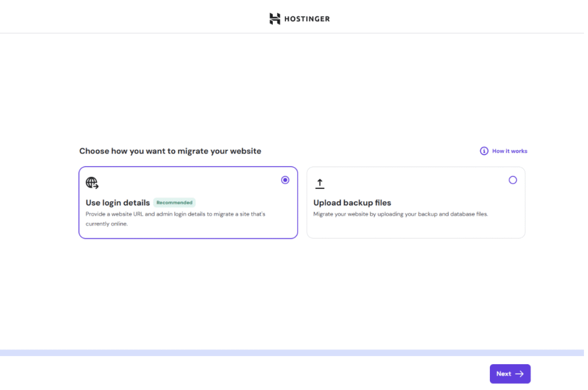Click the Hostinger logo icon
The height and width of the screenshot is (390, 588).
275,18
